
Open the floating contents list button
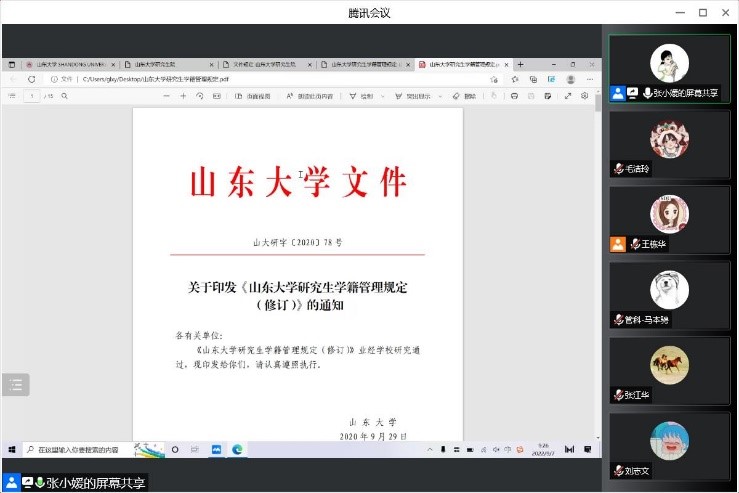[16, 385]
